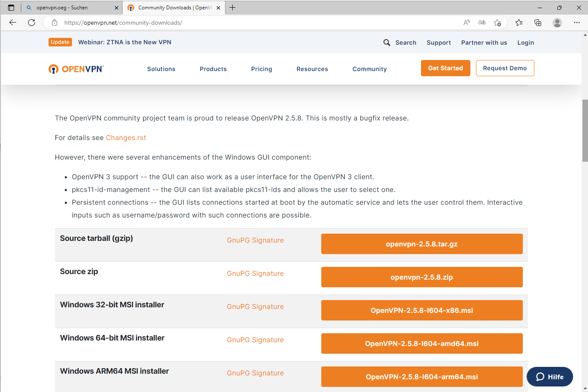This screenshot has width=588, height=392.
Task: Open the Collections icon
Action: pos(538,23)
